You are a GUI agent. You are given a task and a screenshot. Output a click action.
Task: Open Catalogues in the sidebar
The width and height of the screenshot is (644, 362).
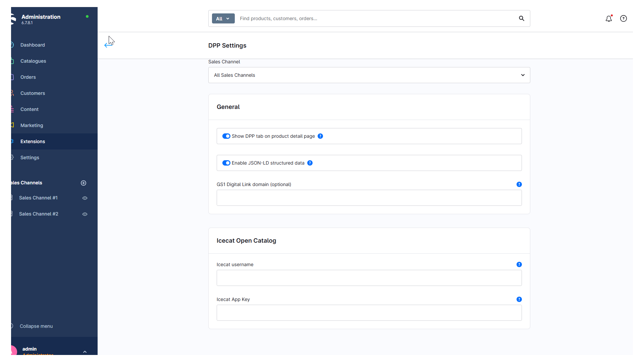coord(54,61)
